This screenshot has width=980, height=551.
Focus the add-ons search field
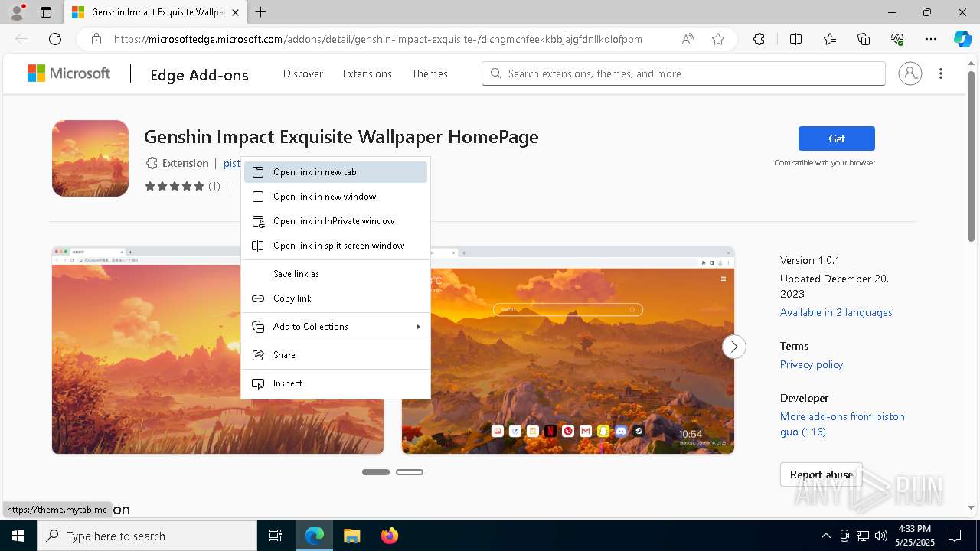tap(684, 73)
